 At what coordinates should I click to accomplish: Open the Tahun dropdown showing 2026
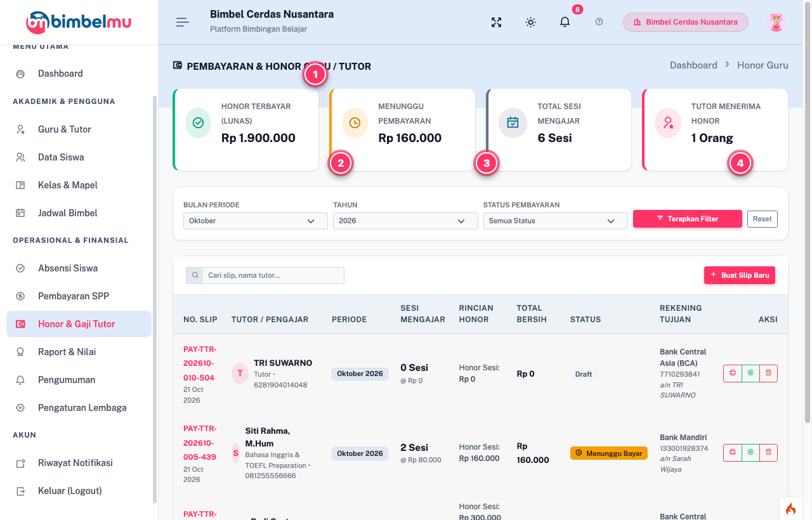(x=405, y=221)
